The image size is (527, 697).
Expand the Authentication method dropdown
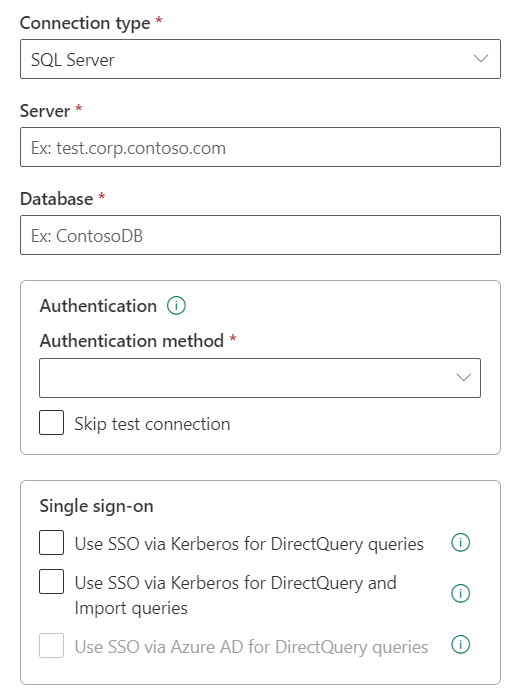(x=260, y=378)
